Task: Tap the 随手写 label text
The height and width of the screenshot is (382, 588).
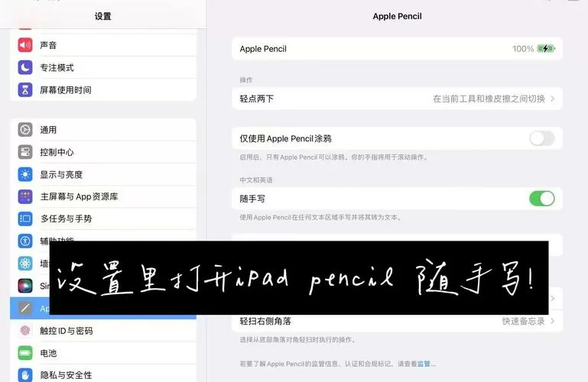Action: [252, 199]
